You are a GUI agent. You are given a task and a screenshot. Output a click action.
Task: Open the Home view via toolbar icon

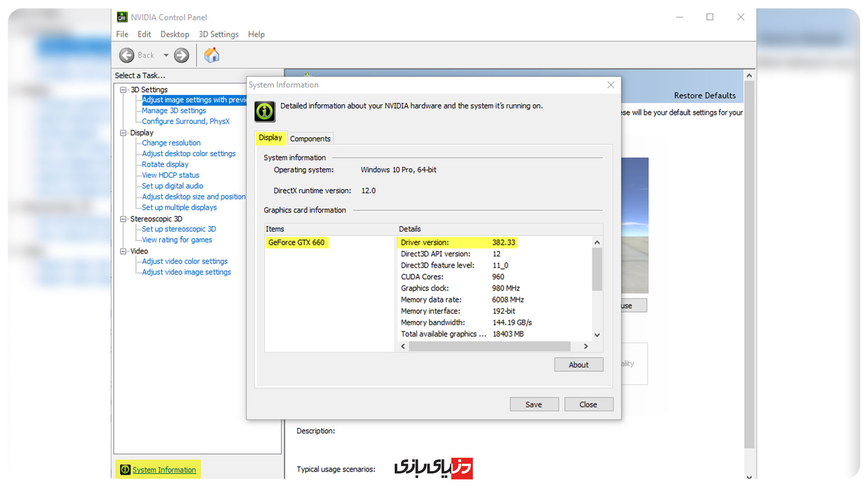211,55
